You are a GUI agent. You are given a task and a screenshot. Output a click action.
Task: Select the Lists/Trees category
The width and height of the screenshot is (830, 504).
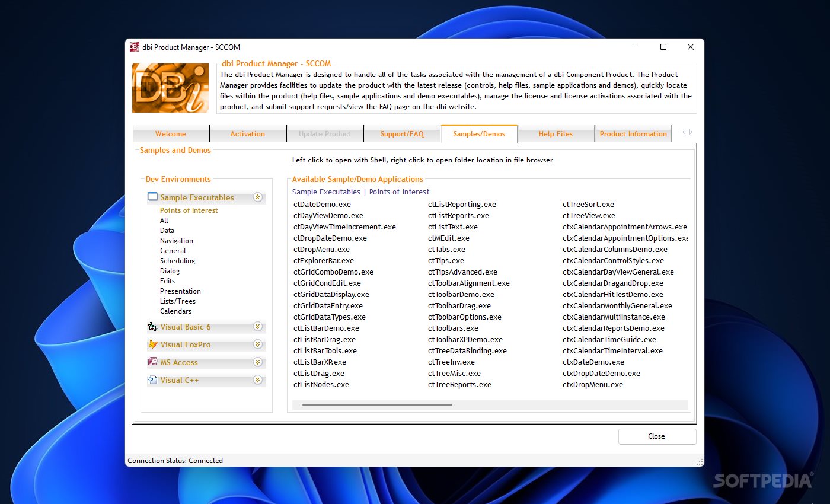(177, 301)
